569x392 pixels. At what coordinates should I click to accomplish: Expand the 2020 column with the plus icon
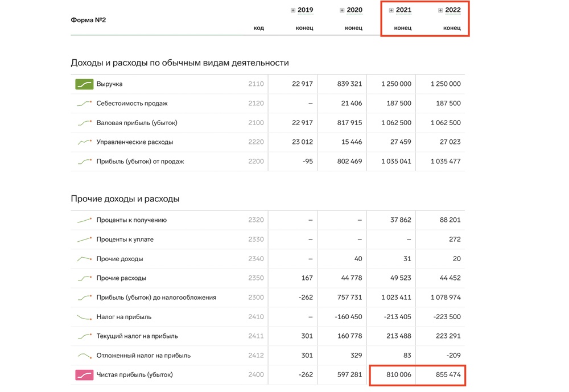pos(342,11)
